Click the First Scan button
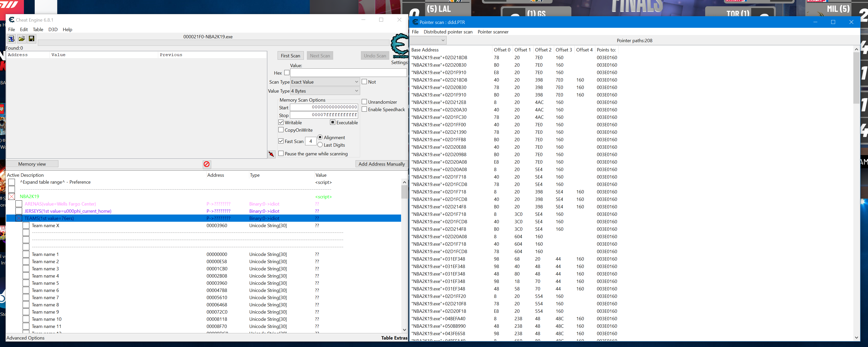This screenshot has width=868, height=347. coord(290,56)
